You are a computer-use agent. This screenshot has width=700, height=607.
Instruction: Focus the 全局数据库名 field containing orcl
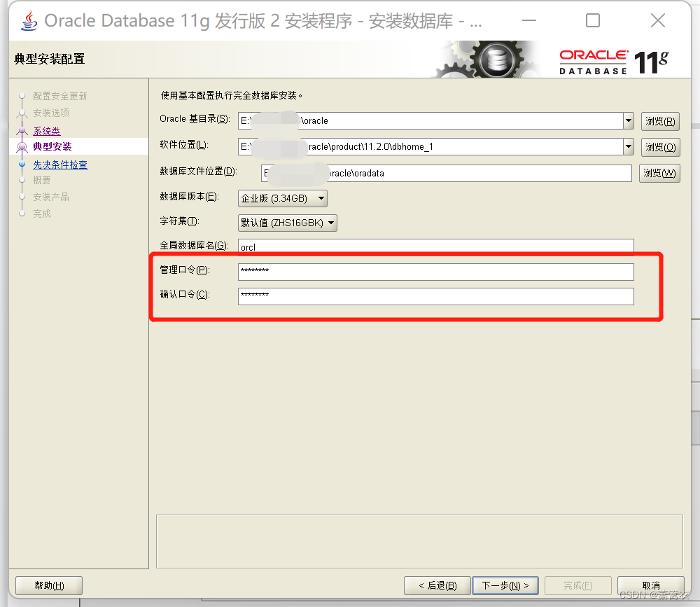tap(436, 246)
